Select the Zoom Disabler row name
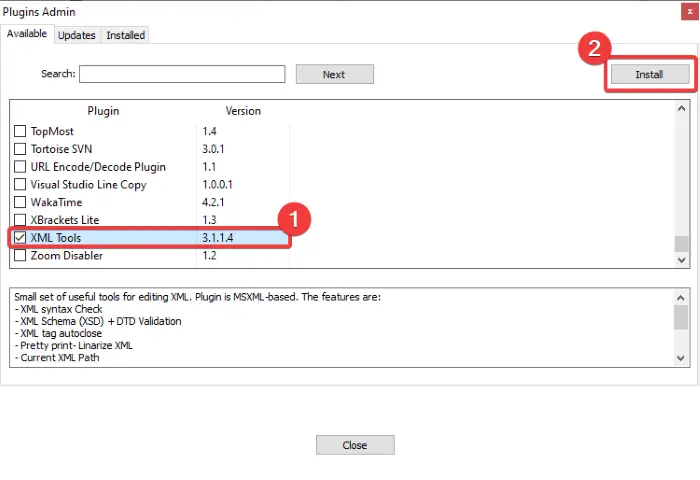Screen dimensions: 700x480 click(x=67, y=255)
